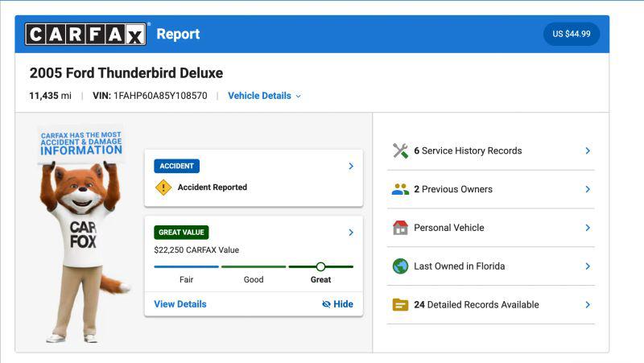Screen dimensions: 644x363
Task: Click the 'Accident Reported' text
Action: [x=213, y=188]
